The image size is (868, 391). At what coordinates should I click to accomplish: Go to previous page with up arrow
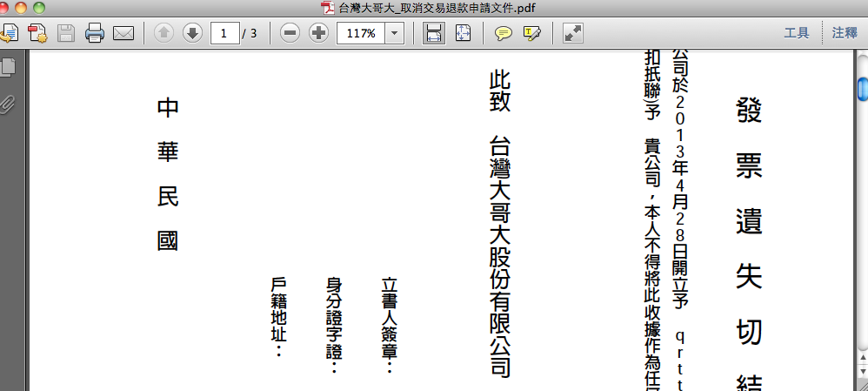click(x=164, y=33)
